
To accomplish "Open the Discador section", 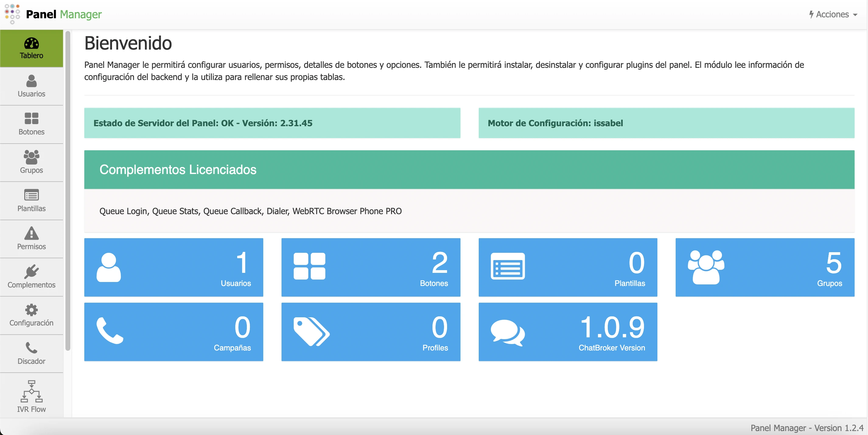I will [31, 353].
